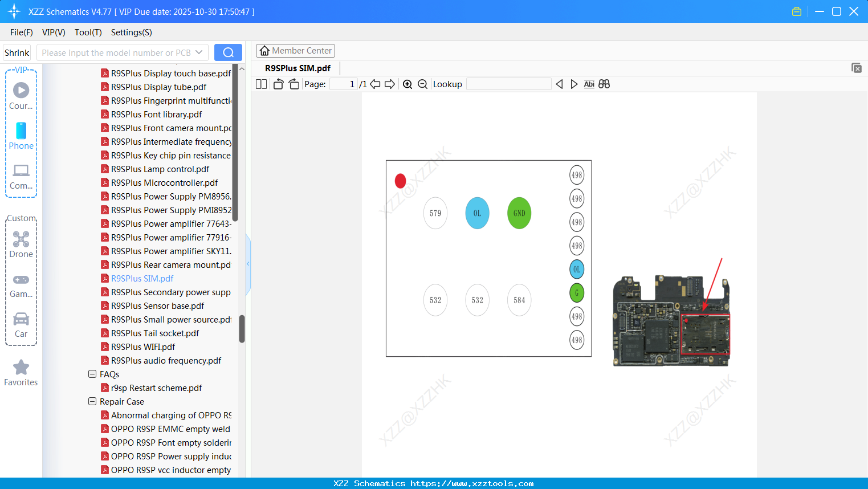Open the Courses section in the sidebar
This screenshot has height=489, width=868.
(21, 96)
